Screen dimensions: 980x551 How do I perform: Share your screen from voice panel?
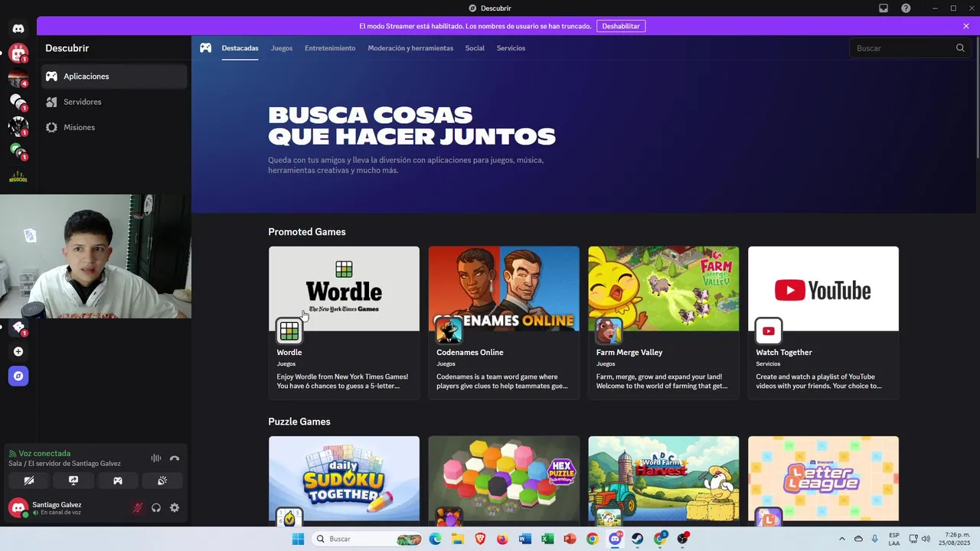coord(73,481)
